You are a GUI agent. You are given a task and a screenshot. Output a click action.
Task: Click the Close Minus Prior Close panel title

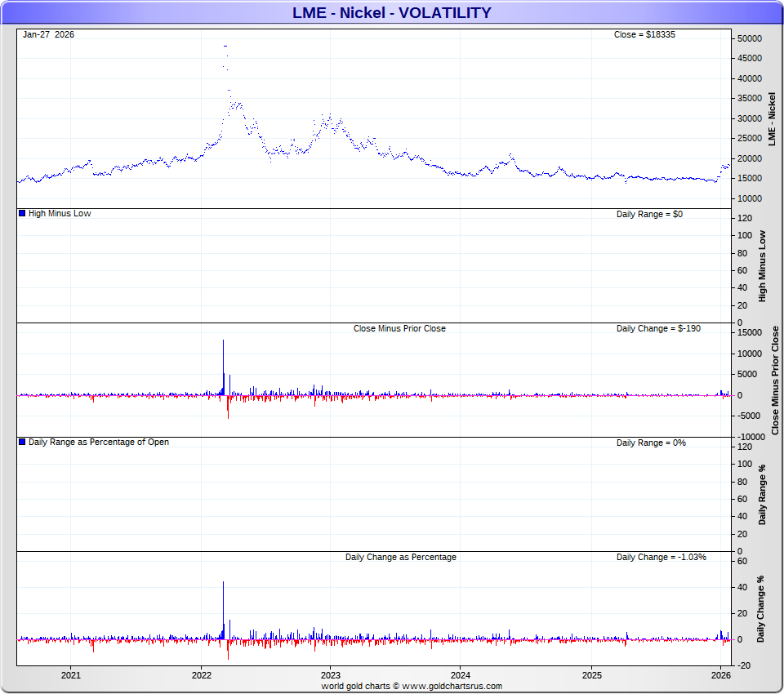(399, 328)
